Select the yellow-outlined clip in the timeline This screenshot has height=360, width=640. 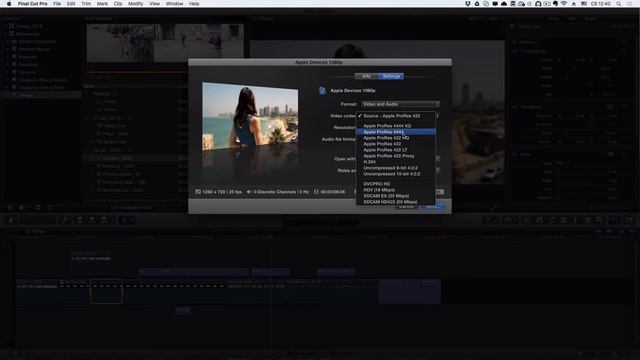[x=106, y=291]
